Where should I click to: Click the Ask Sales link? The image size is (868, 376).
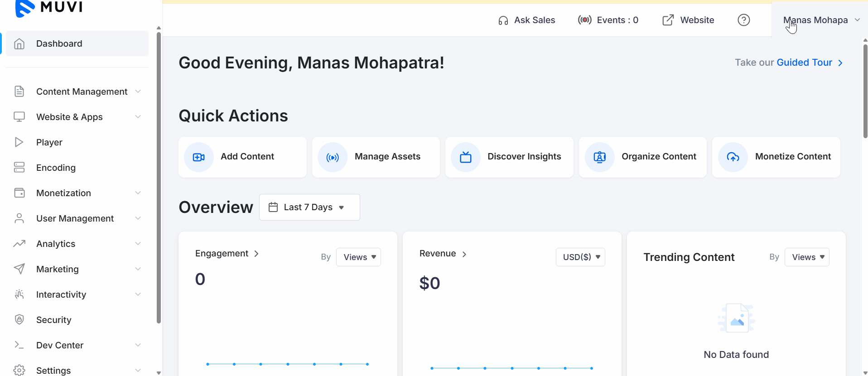coord(526,20)
